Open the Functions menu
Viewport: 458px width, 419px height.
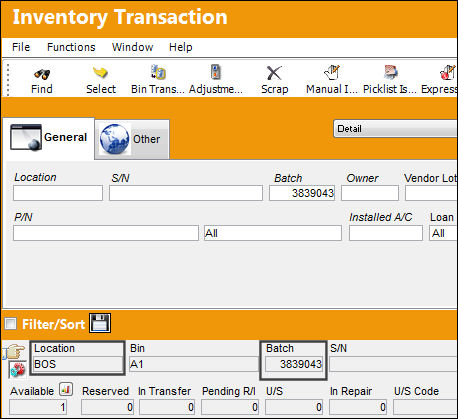point(71,47)
